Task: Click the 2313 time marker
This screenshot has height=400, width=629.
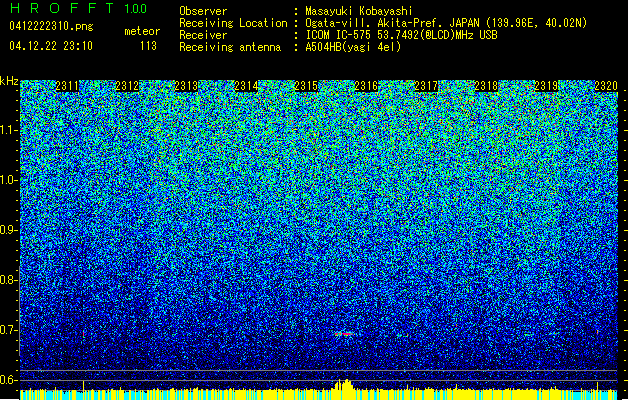Action: (186, 86)
